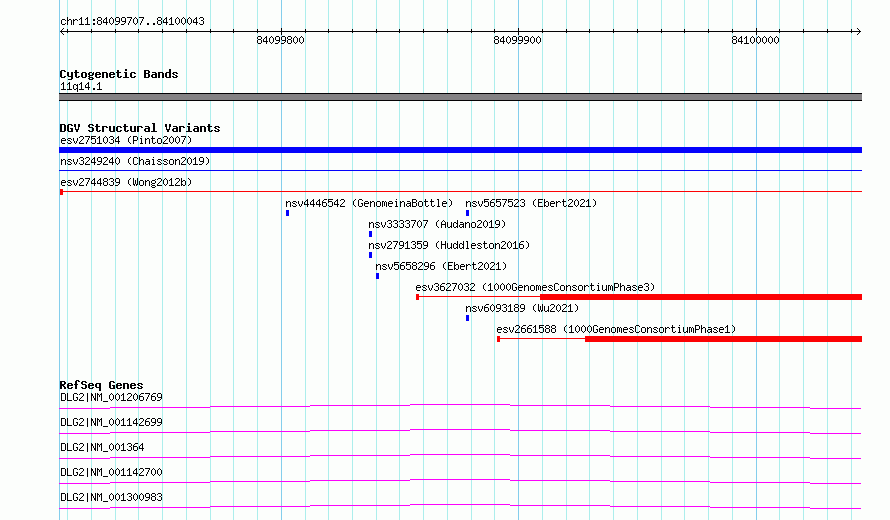Click the blue marker under nsv4446542
This screenshot has width=890, height=520.
[288, 213]
